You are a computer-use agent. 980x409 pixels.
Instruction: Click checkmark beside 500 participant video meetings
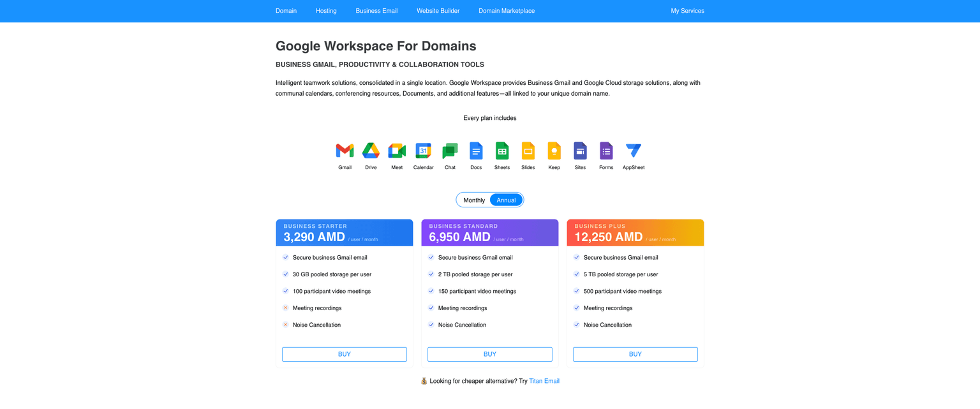576,291
